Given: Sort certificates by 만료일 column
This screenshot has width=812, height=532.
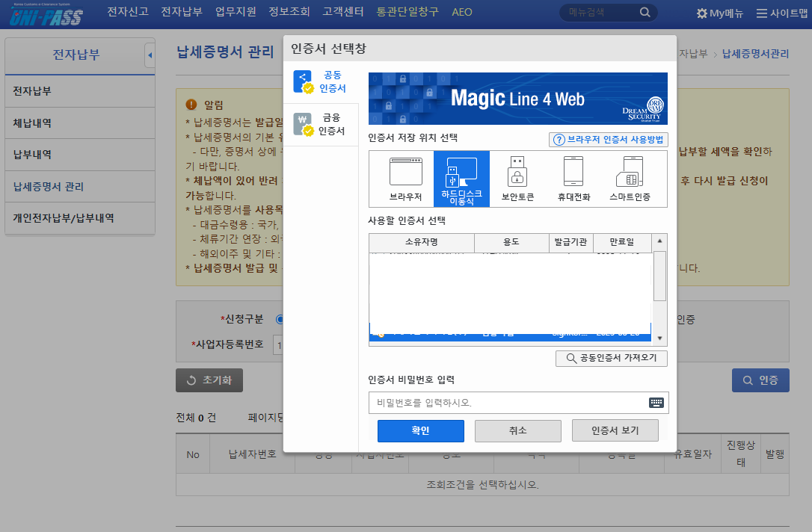Looking at the screenshot, I should (622, 242).
